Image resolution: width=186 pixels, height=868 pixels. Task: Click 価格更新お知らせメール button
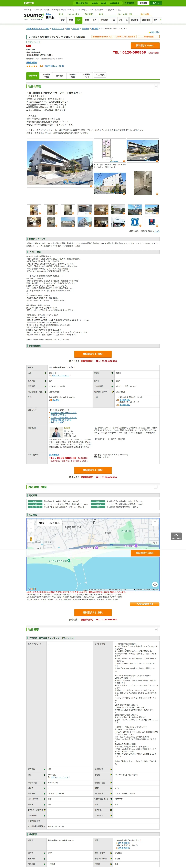point(102,37)
